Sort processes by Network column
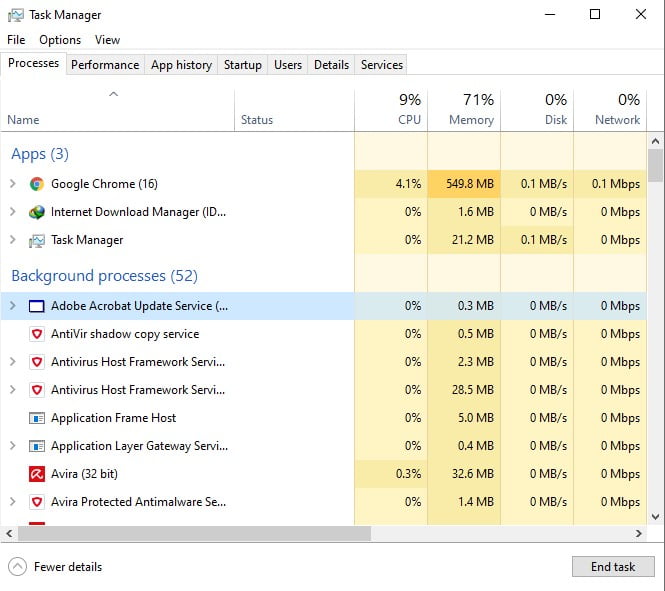This screenshot has width=665, height=591. pos(610,110)
